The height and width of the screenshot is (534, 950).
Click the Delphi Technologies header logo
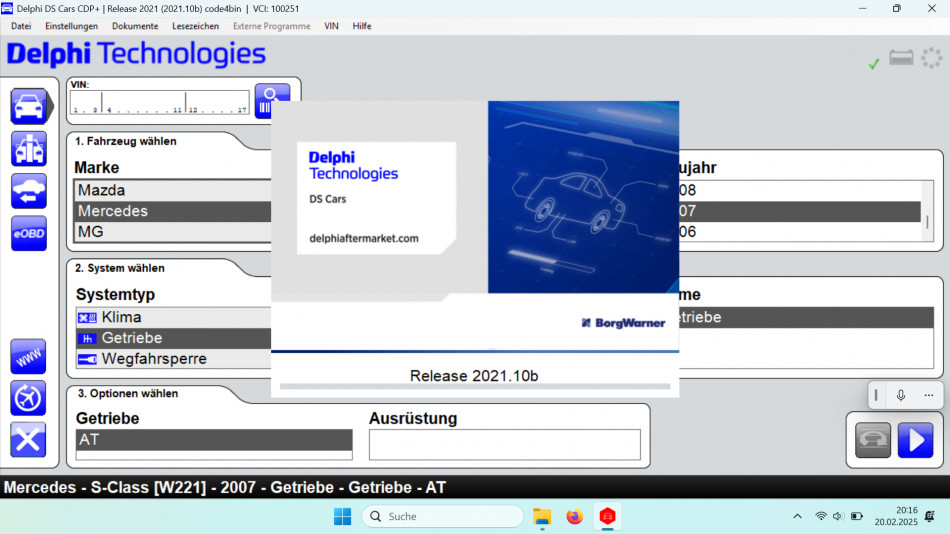(x=136, y=54)
